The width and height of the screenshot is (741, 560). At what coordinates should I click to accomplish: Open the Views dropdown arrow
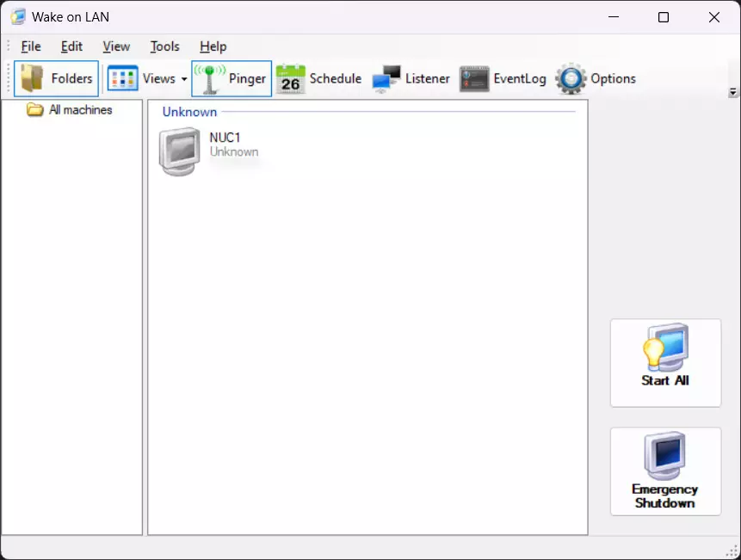pos(184,79)
